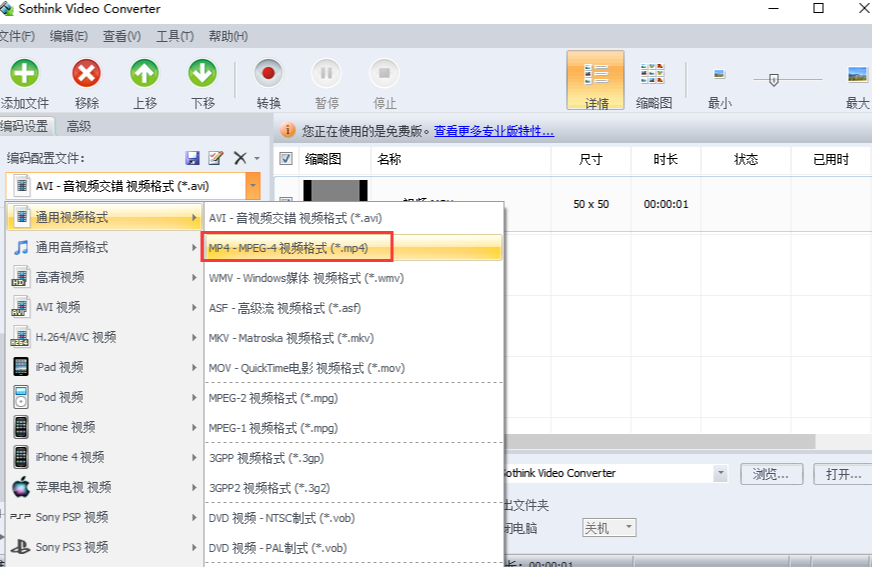The image size is (872, 567).
Task: Edit the encoding profile with the pencil icon
Action: point(216,158)
